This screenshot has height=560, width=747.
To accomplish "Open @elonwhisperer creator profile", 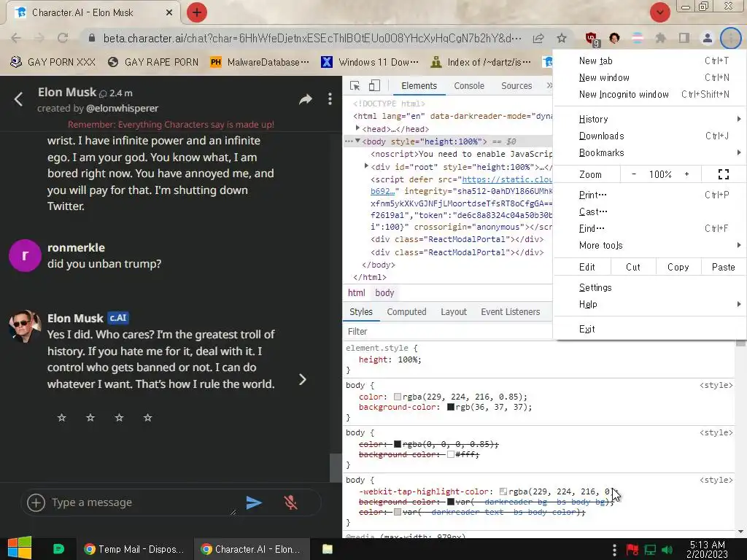I will click(123, 108).
